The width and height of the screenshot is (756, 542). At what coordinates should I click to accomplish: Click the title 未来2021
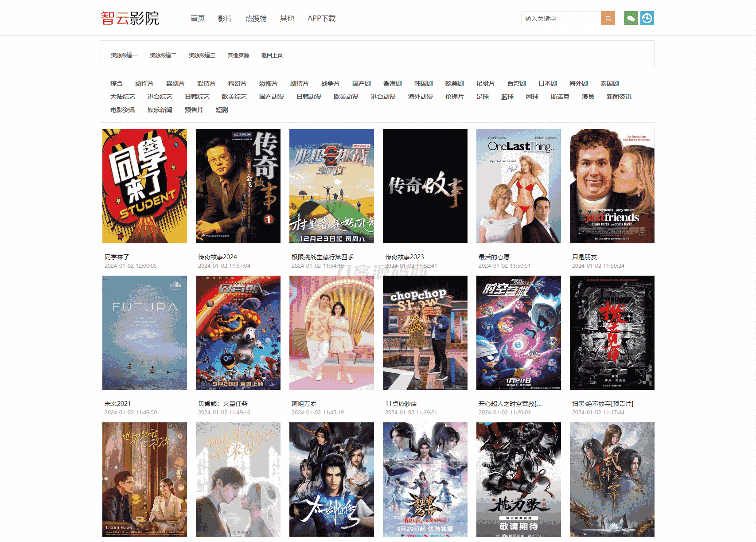click(118, 404)
